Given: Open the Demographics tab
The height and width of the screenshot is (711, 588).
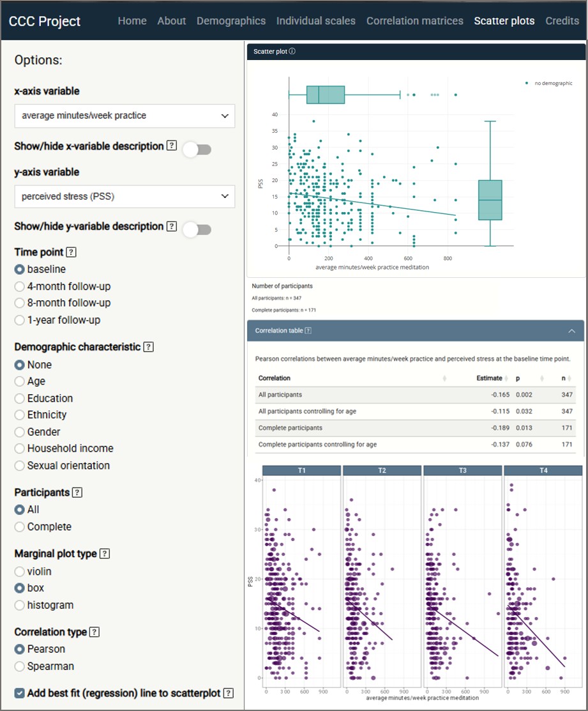Looking at the screenshot, I should click(231, 21).
